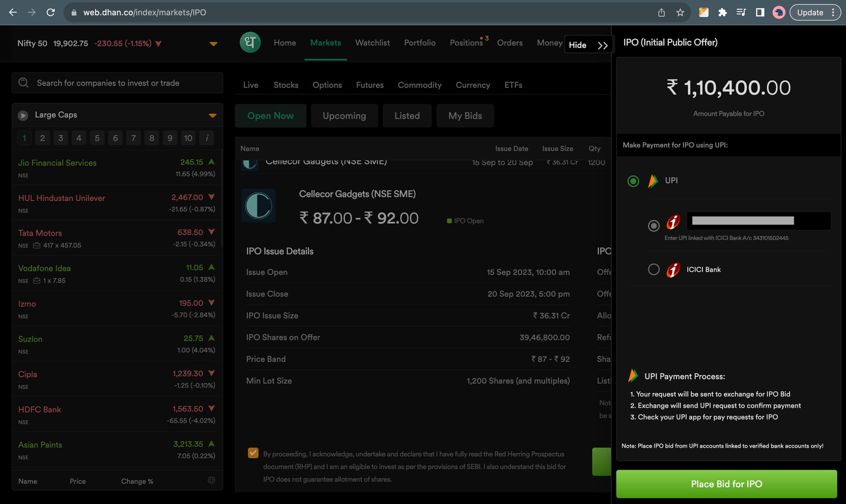Open Cipla stock row
This screenshot has width=846, height=504.
[117, 379]
